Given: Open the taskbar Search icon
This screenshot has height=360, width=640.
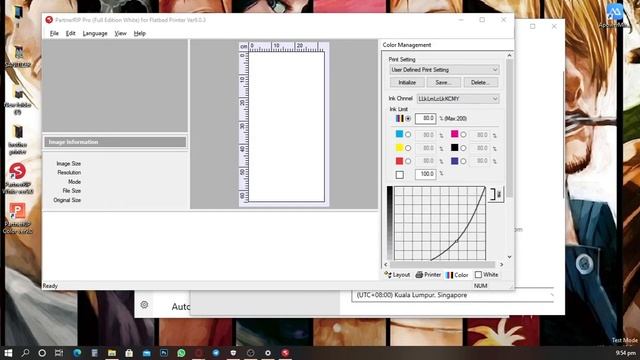Looking at the screenshot, I should point(25,353).
